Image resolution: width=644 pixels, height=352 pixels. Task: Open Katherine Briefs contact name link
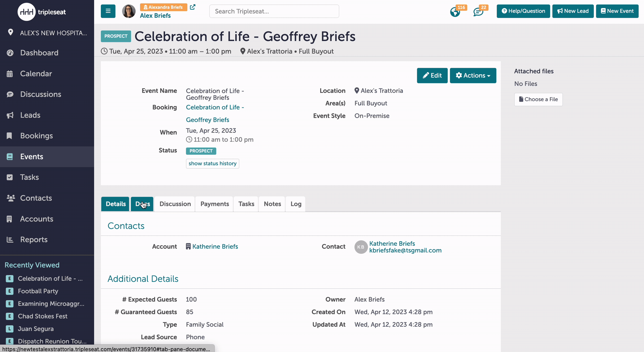point(392,243)
